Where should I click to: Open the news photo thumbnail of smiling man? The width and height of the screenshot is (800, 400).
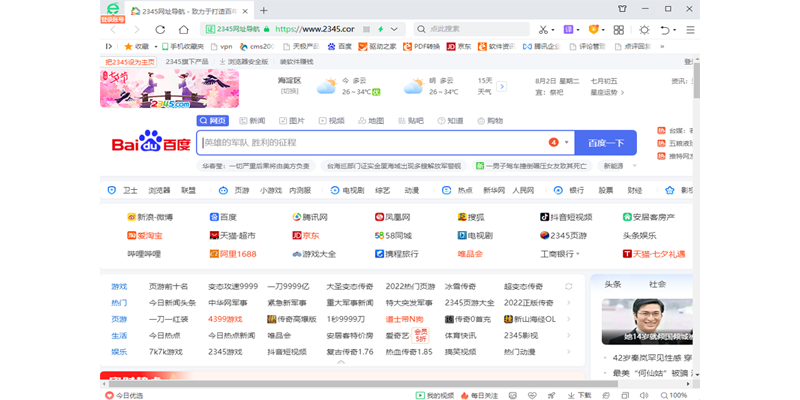tap(646, 321)
